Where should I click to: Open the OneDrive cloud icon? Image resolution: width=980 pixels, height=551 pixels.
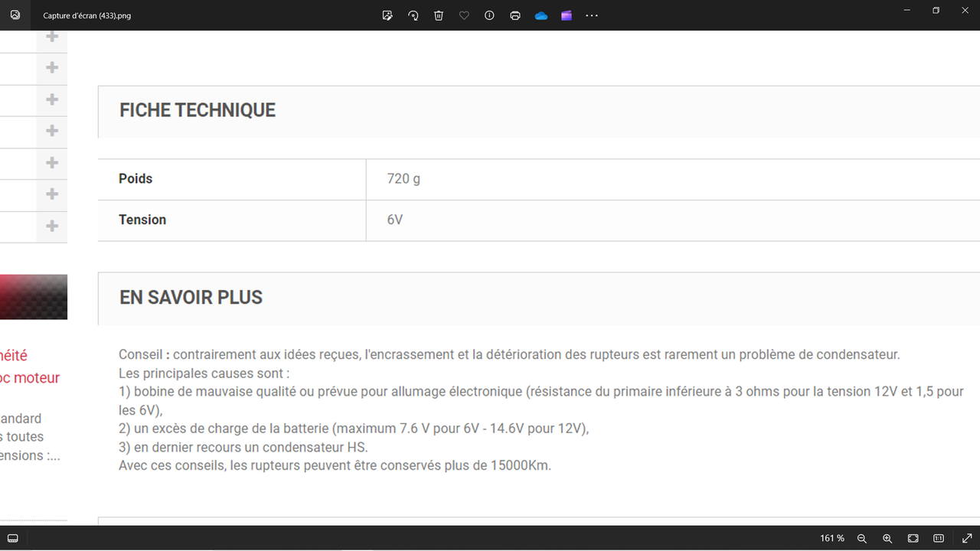(541, 15)
